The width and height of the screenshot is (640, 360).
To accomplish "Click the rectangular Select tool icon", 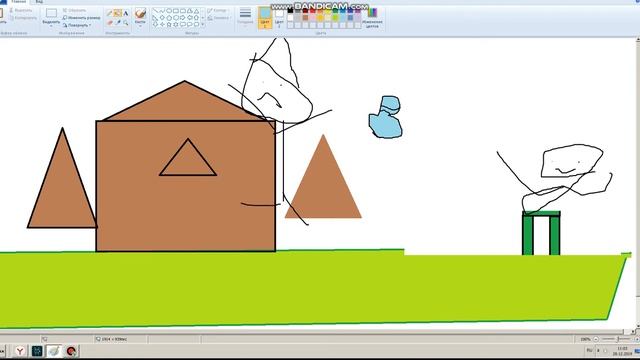I will pyautogui.click(x=51, y=13).
